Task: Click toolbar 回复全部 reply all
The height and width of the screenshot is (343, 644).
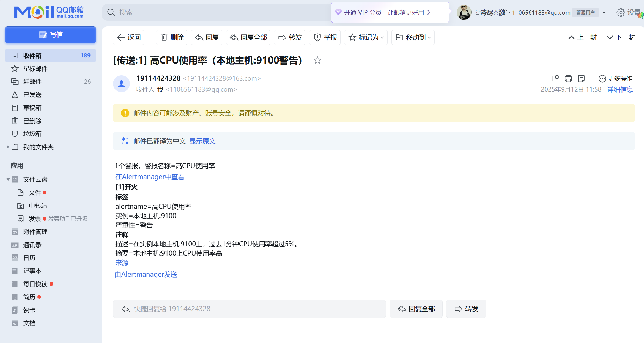Action: [x=248, y=37]
